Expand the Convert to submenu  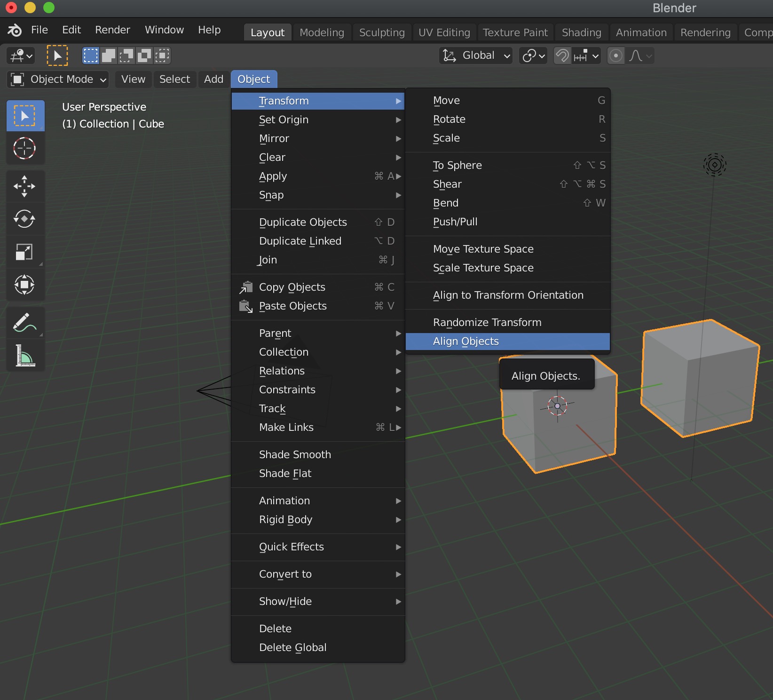pyautogui.click(x=318, y=574)
